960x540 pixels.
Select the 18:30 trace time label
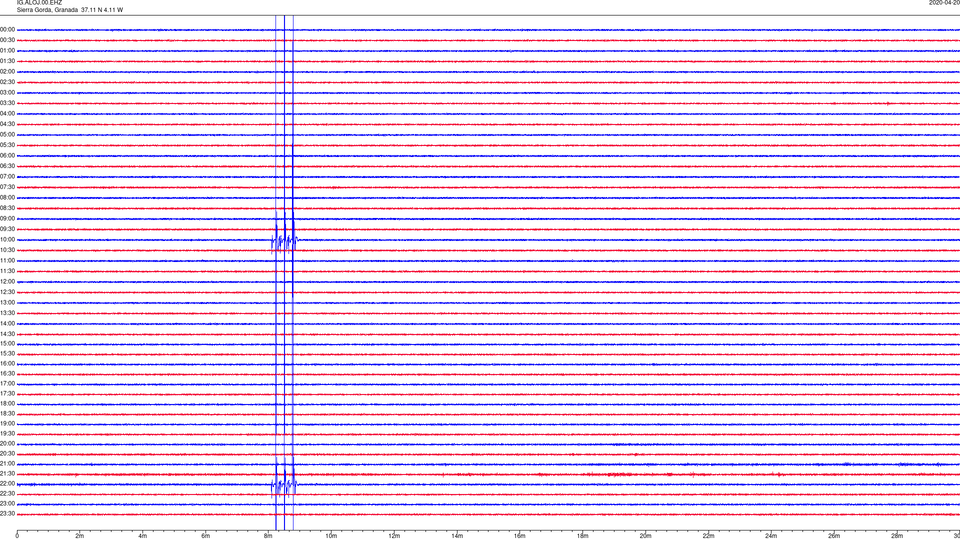click(7, 414)
